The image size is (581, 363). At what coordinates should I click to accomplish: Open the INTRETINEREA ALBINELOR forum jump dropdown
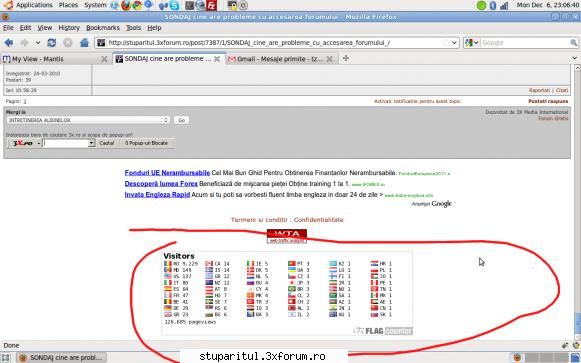coord(88,120)
